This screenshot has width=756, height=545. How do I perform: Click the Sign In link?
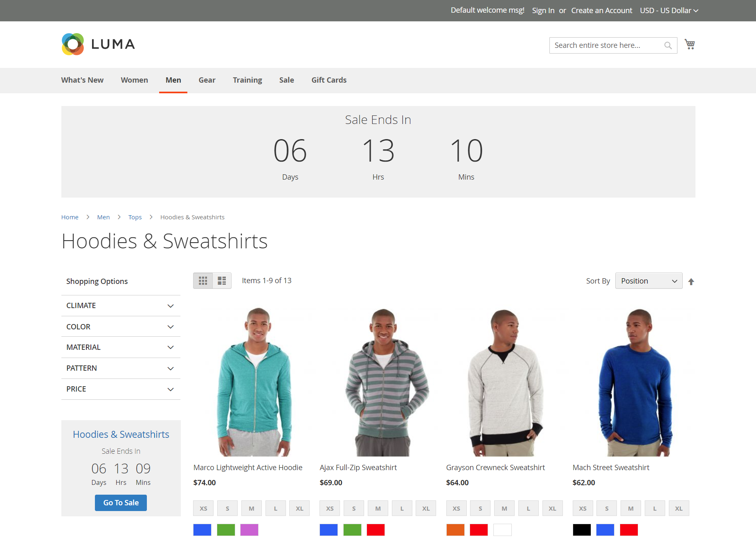pos(543,11)
